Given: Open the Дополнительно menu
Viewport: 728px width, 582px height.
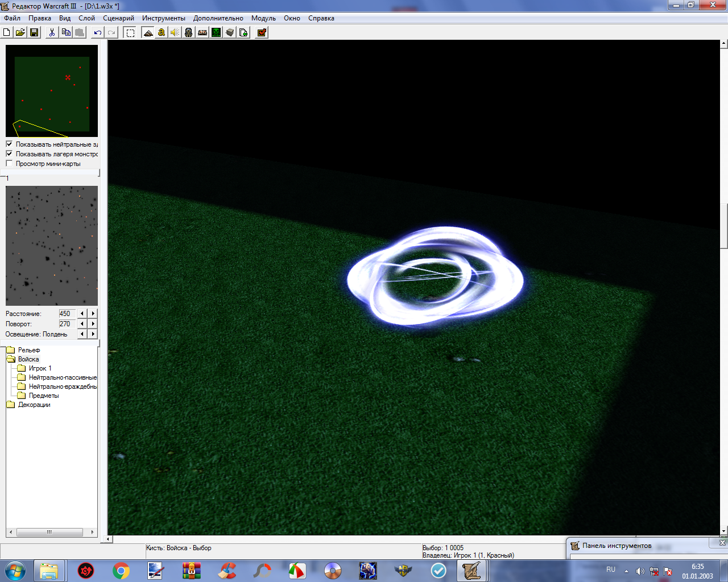Looking at the screenshot, I should point(218,18).
